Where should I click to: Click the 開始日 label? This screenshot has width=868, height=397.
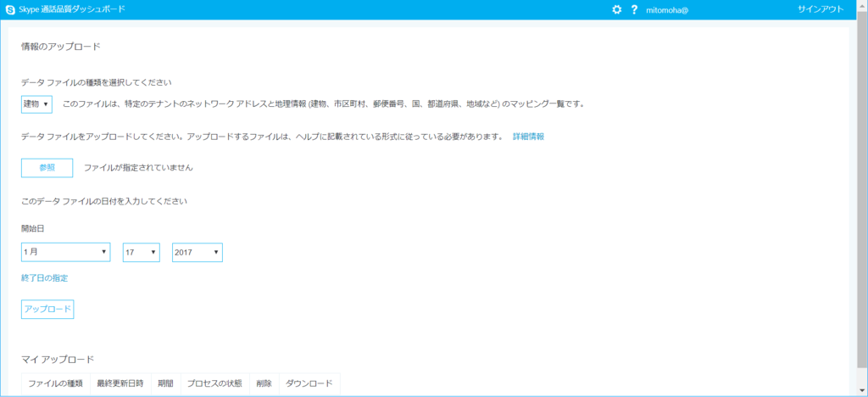33,228
